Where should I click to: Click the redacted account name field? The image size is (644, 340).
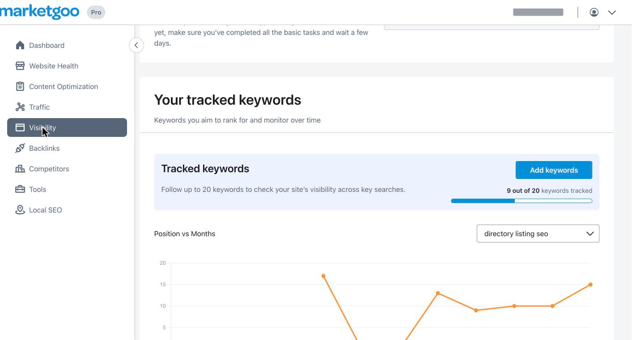click(x=538, y=12)
